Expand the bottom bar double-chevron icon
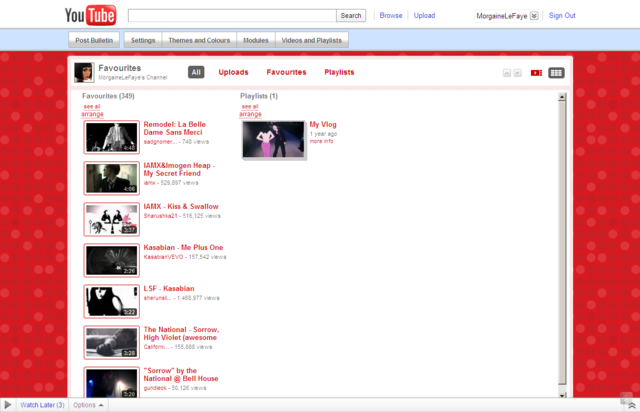 [x=631, y=405]
